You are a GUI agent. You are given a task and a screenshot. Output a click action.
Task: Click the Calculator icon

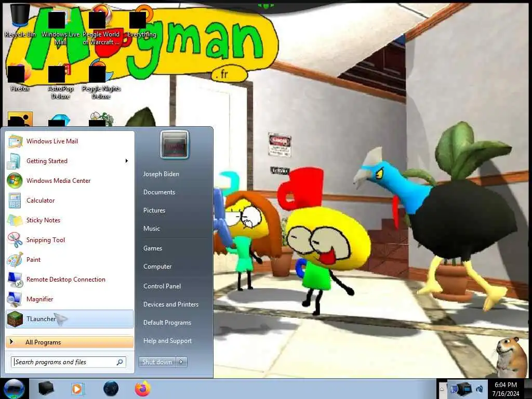15,200
